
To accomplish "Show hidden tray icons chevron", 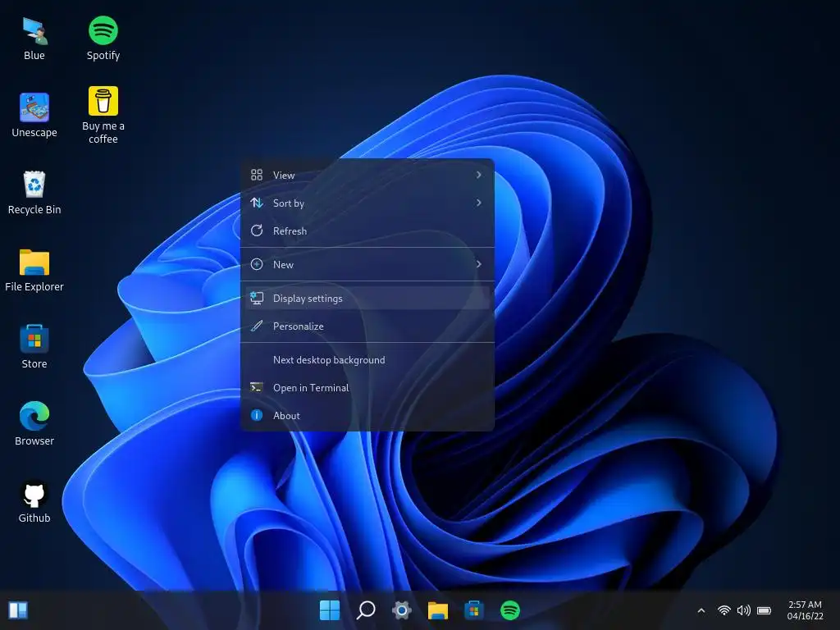I will tap(701, 610).
